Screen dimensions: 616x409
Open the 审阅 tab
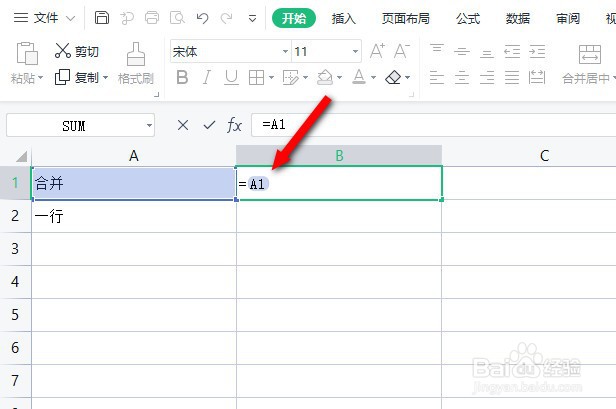(568, 18)
